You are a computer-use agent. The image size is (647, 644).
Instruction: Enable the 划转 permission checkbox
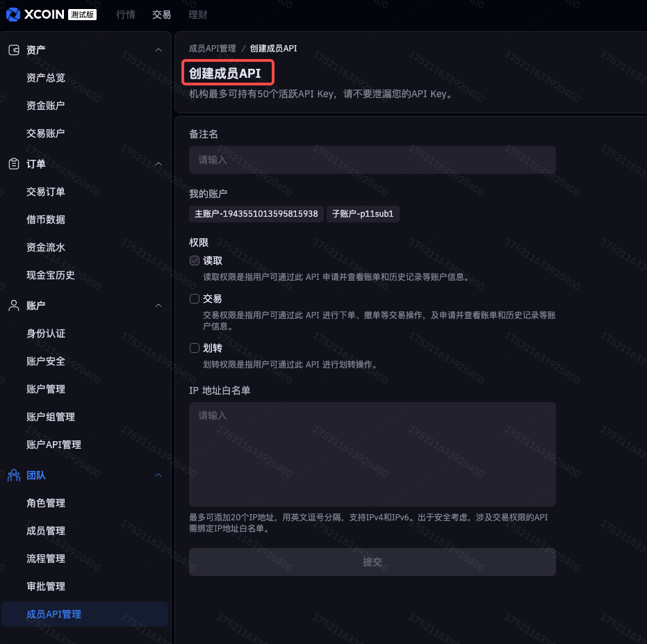coord(195,348)
